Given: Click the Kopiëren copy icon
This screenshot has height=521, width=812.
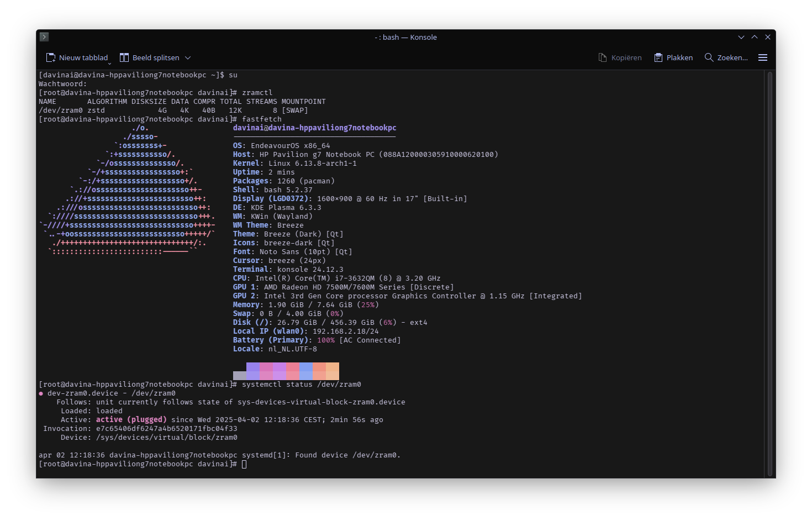Looking at the screenshot, I should pos(603,57).
